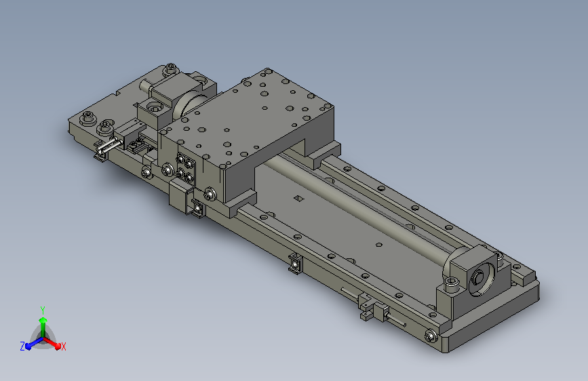Click the green Y axis arrow of the triad
588x381 pixels.
click(x=43, y=326)
